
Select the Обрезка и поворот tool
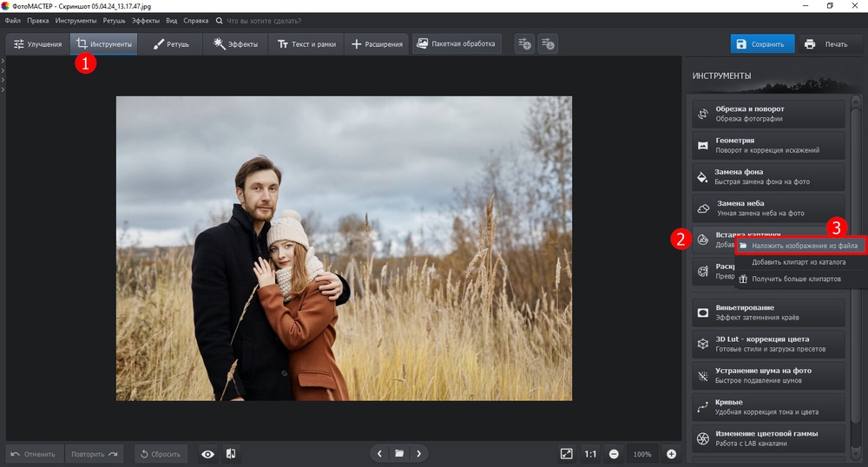pyautogui.click(x=768, y=114)
